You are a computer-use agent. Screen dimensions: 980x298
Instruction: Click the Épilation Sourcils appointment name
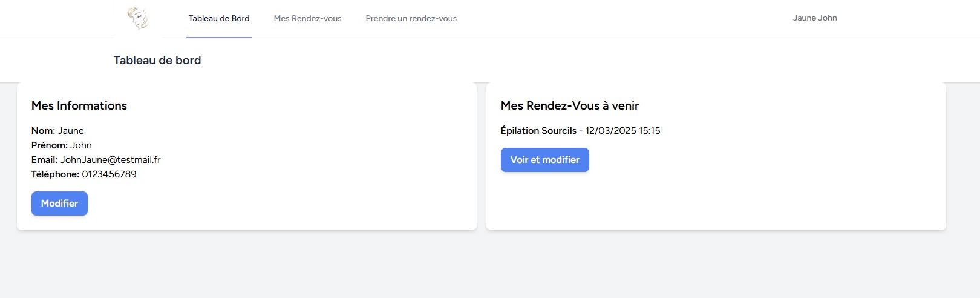point(538,131)
